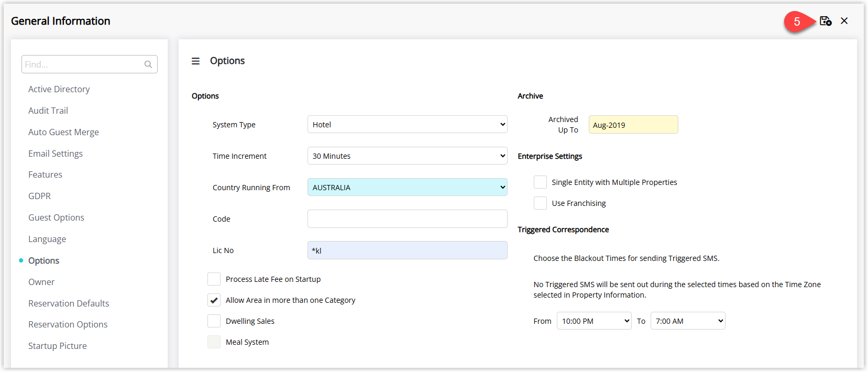Open the blackout From time dropdown
The image size is (868, 372).
(594, 321)
